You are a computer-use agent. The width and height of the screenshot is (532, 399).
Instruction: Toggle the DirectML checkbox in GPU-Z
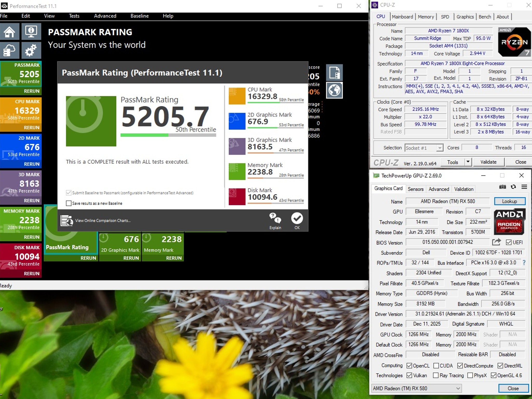coord(500,366)
